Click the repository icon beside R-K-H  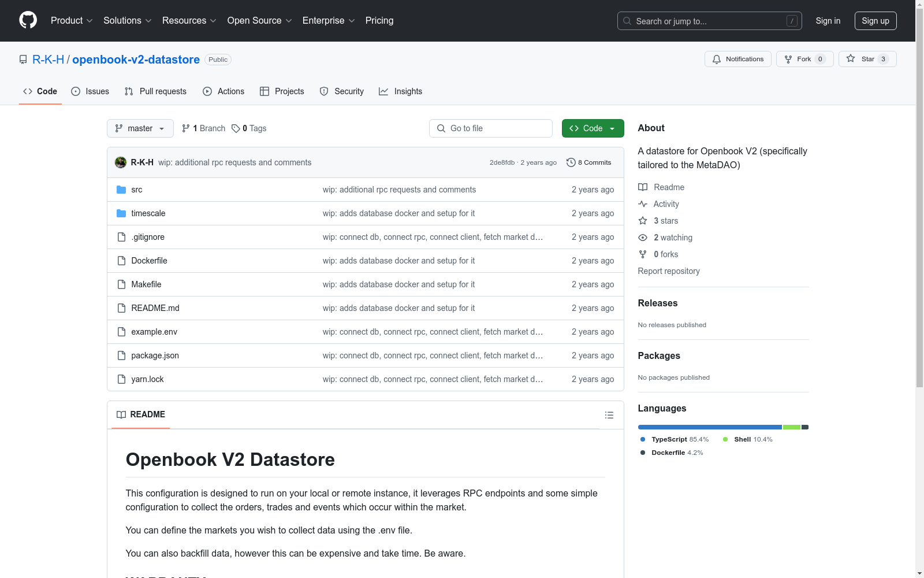[x=23, y=60]
